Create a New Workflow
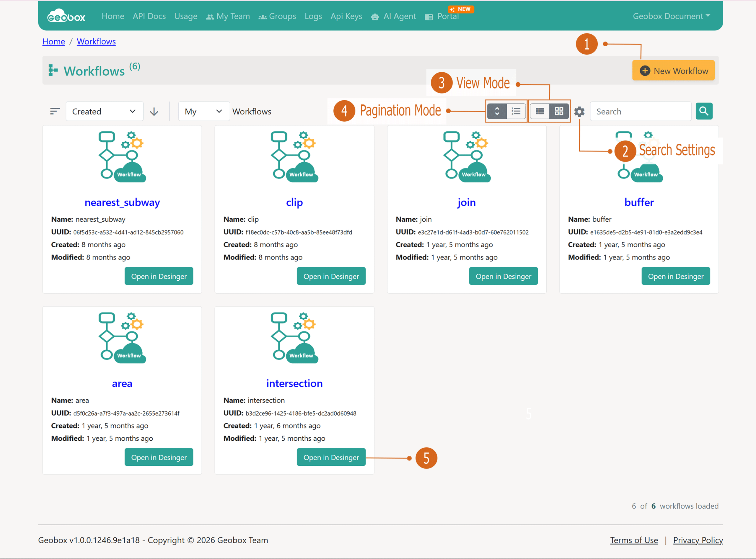The width and height of the screenshot is (756, 559). coord(673,70)
